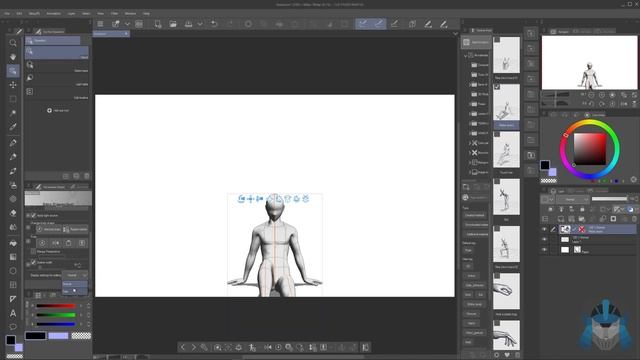Check the third pose material thumbnail checkbox
The height and width of the screenshot is (360, 640).
coord(497,134)
